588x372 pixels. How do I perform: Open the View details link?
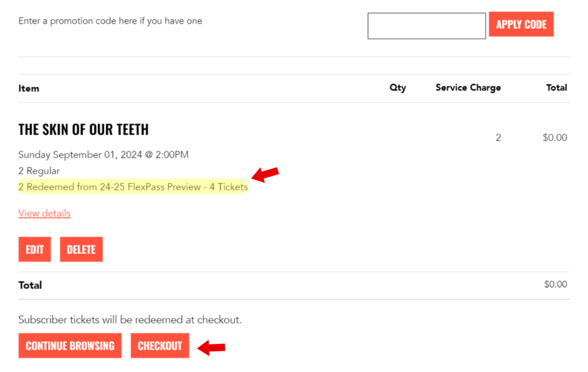pos(44,213)
